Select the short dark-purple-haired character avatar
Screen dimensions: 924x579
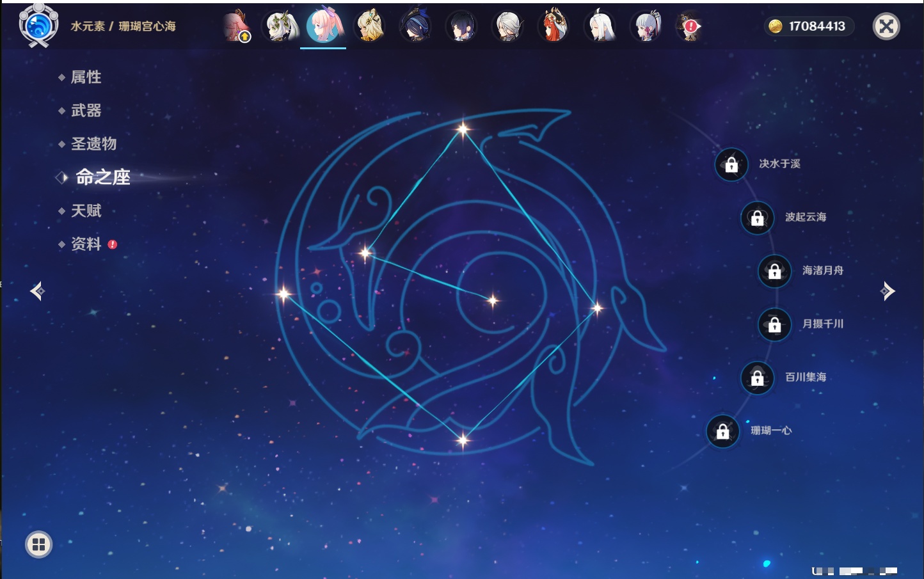point(461,26)
